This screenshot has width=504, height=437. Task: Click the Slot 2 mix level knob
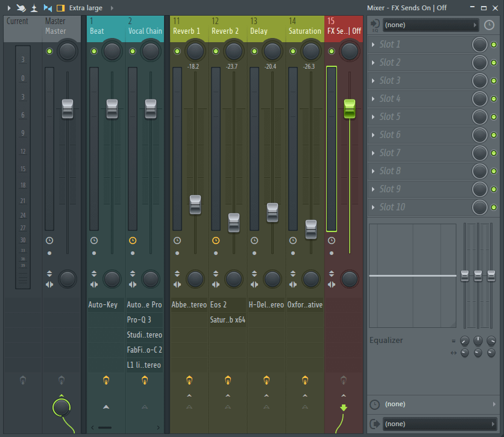pyautogui.click(x=479, y=63)
